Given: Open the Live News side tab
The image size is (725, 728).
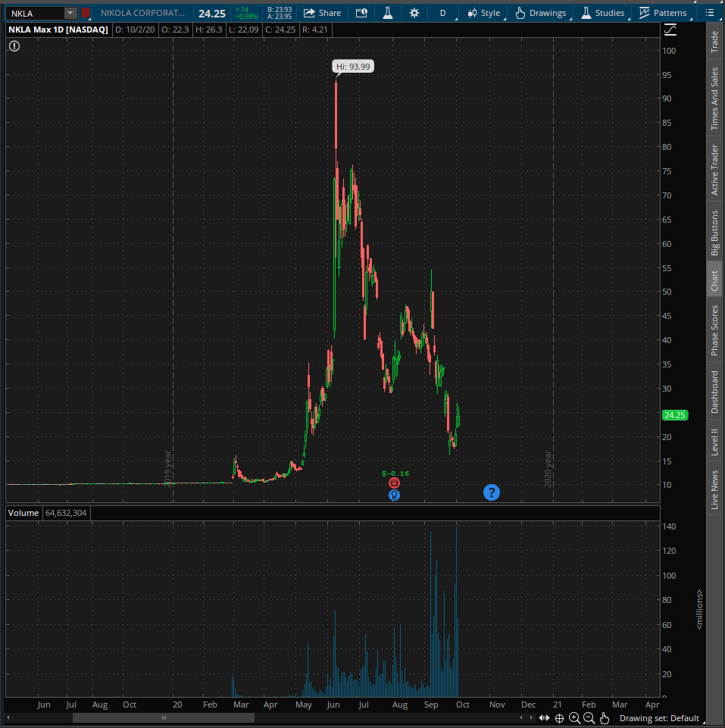Looking at the screenshot, I should (715, 490).
